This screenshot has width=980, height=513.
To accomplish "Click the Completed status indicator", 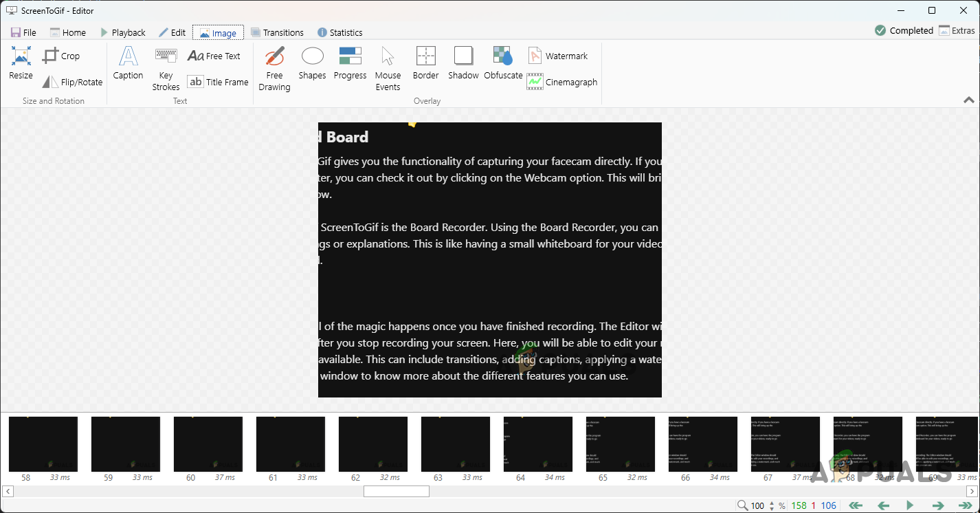I will click(x=904, y=30).
